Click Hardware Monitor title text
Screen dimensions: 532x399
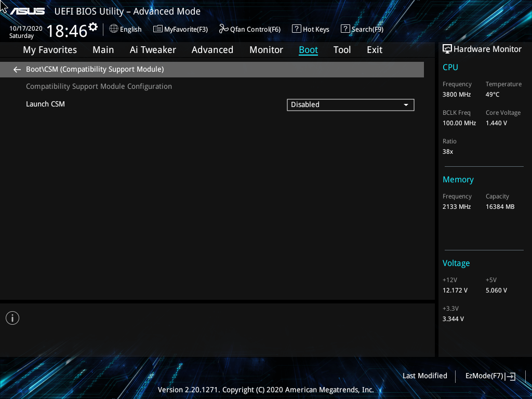[x=487, y=49]
